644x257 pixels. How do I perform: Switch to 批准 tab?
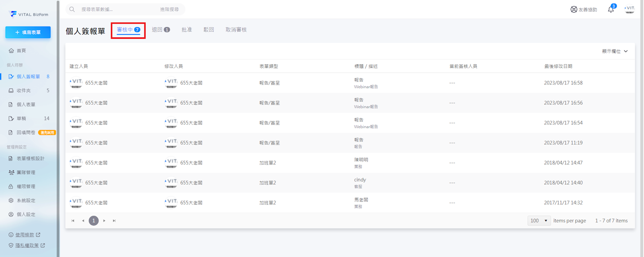(187, 30)
